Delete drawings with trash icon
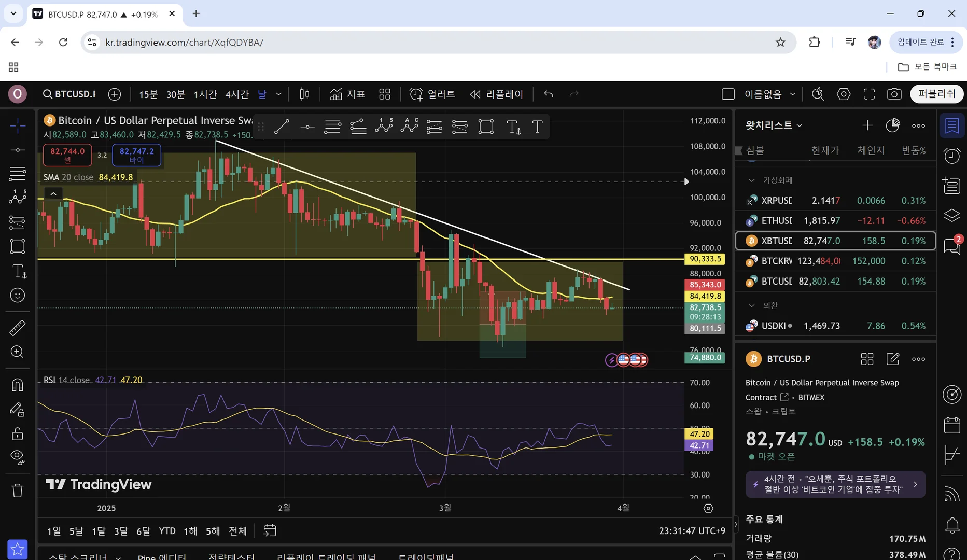967x560 pixels. coord(17,491)
